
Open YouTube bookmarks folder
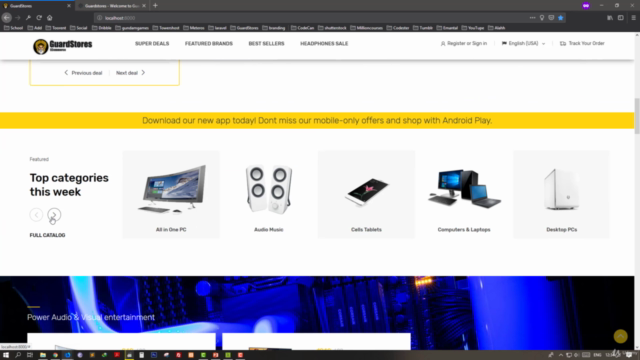[473, 28]
